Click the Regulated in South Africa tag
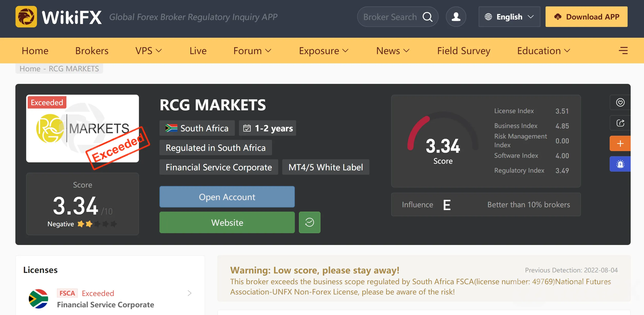The height and width of the screenshot is (315, 644). (216, 147)
